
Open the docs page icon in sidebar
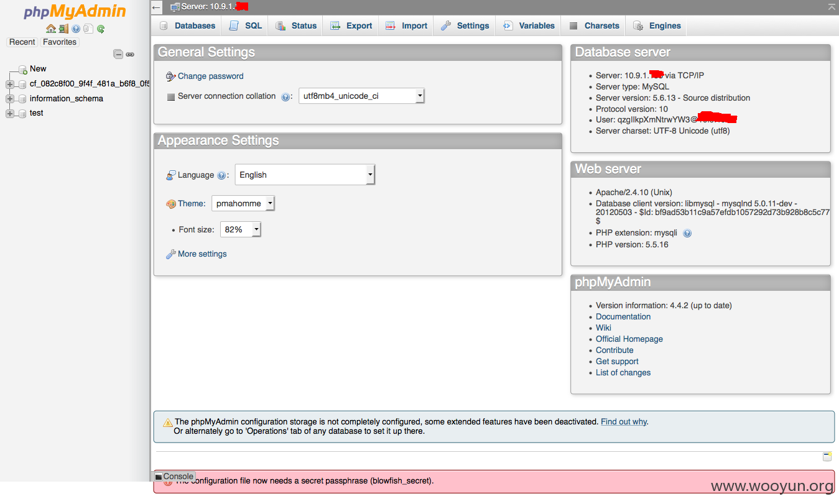88,29
